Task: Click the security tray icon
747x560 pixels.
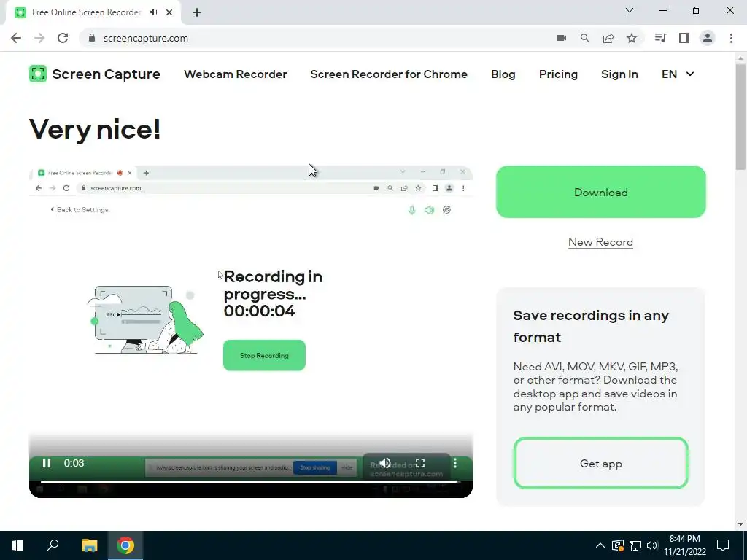Action: coord(617,545)
